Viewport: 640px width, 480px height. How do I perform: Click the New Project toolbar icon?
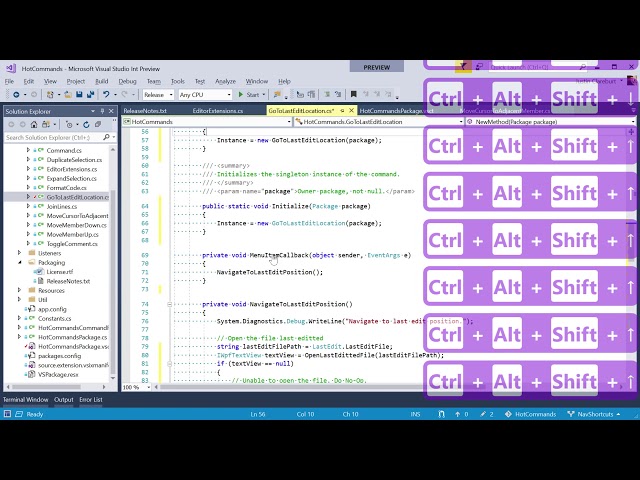point(50,95)
